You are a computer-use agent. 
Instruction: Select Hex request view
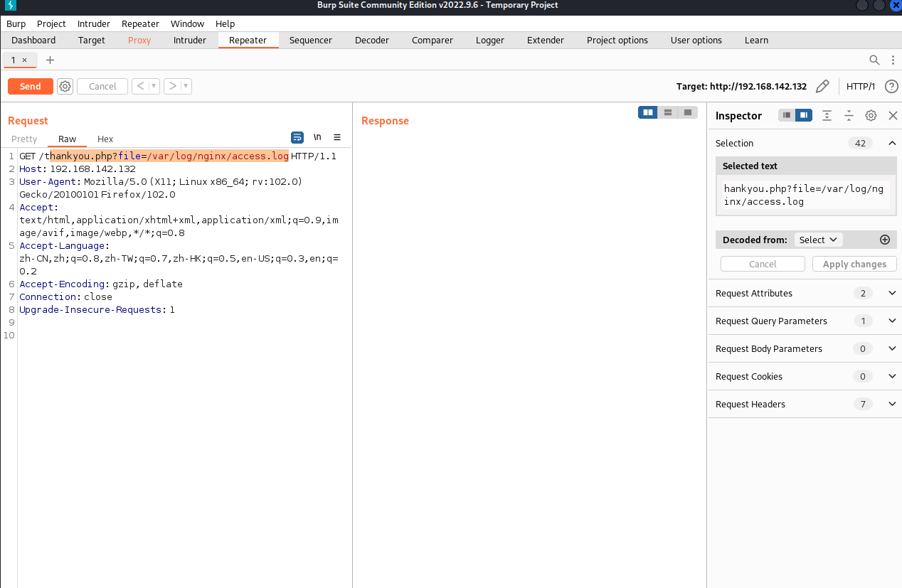[x=105, y=139]
